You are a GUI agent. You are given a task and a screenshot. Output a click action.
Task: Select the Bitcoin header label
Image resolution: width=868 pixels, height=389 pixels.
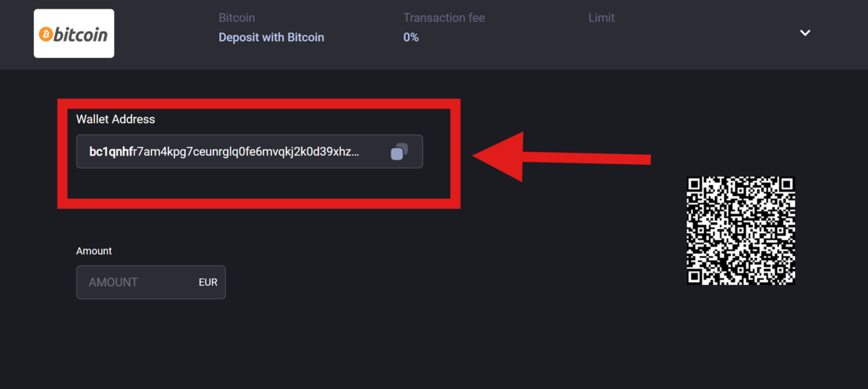(237, 17)
